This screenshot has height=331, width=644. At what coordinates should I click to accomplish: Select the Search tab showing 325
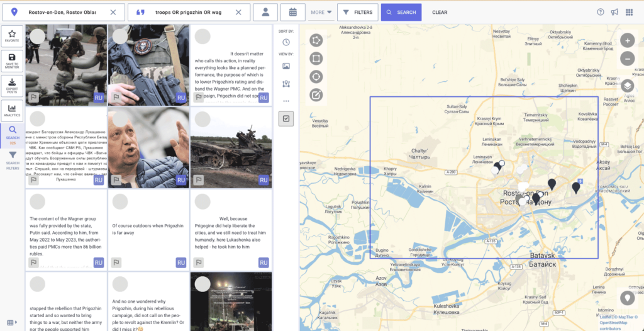tap(13, 136)
